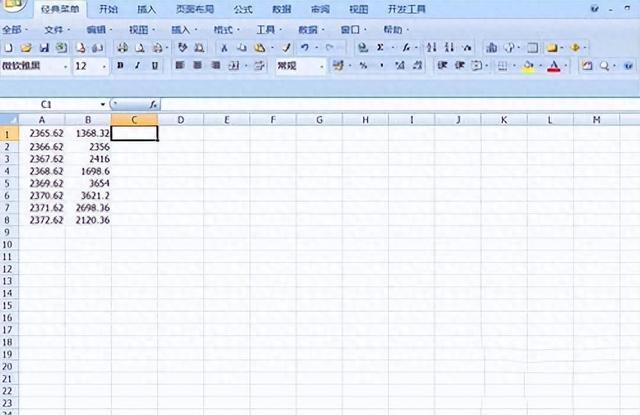Open the font name dropdown

(66, 67)
